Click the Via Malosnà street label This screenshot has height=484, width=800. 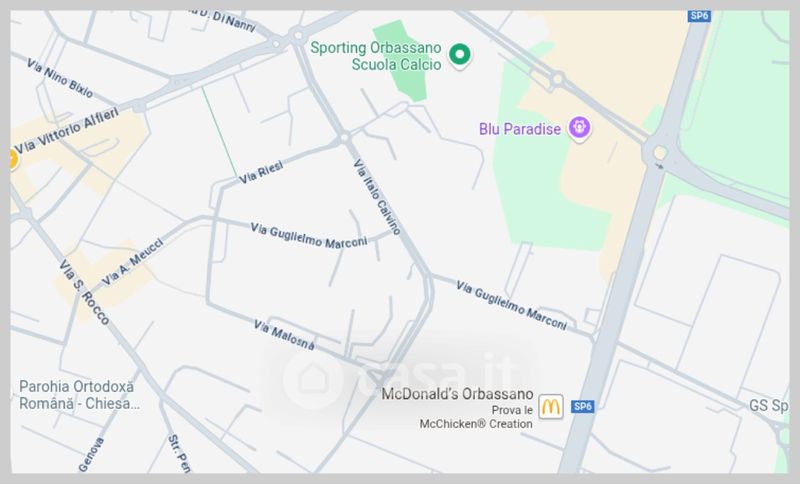pos(284,335)
